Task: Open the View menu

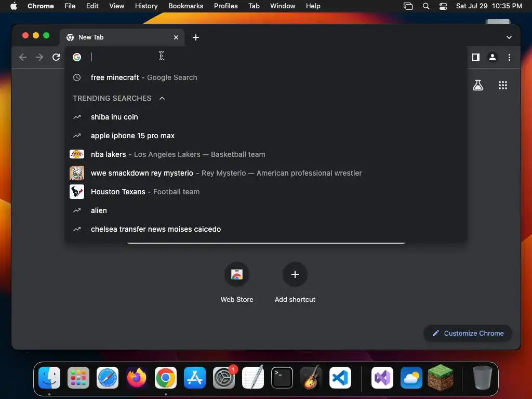Action: [116, 6]
